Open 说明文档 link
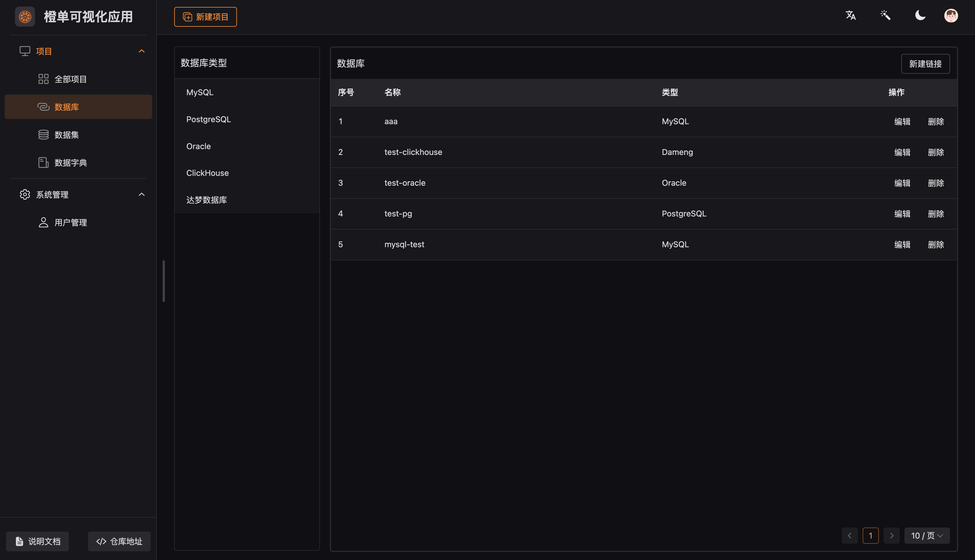Viewport: 975px width, 560px height. [x=38, y=541]
